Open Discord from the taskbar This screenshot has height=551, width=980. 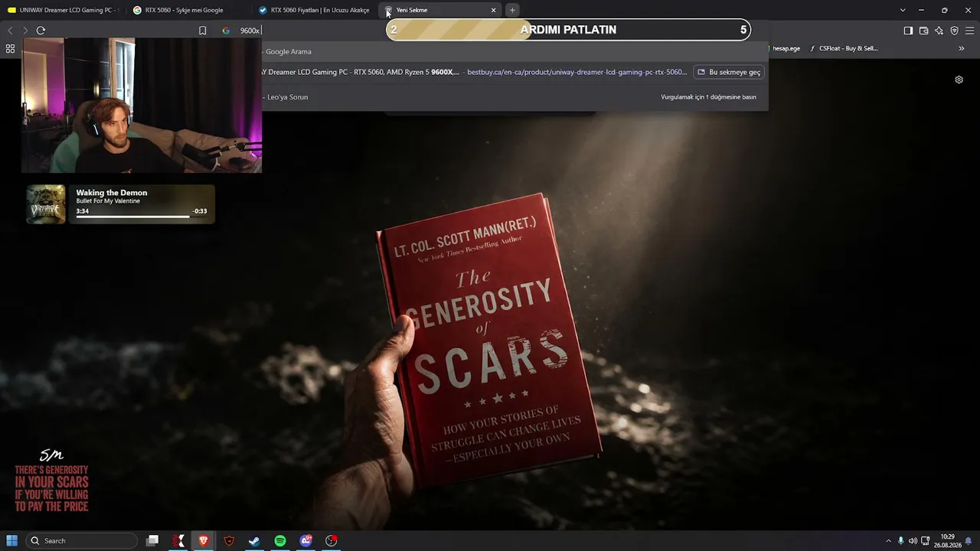click(x=306, y=541)
